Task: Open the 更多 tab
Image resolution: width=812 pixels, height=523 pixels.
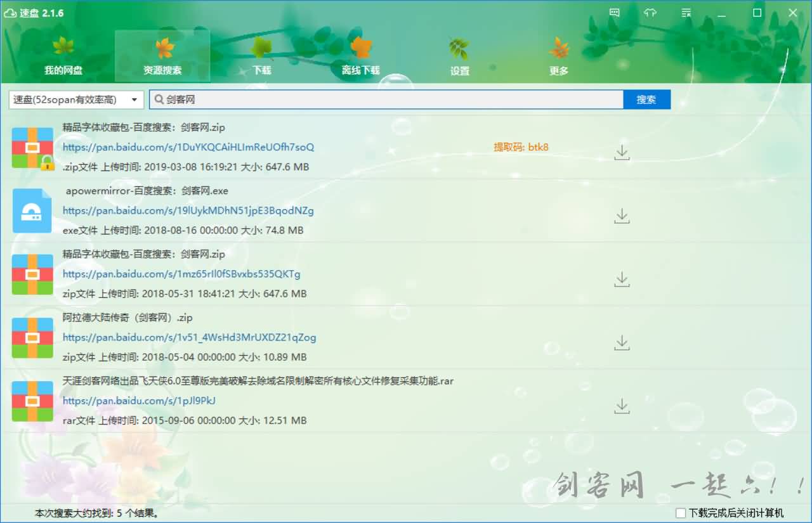Action: coord(558,56)
